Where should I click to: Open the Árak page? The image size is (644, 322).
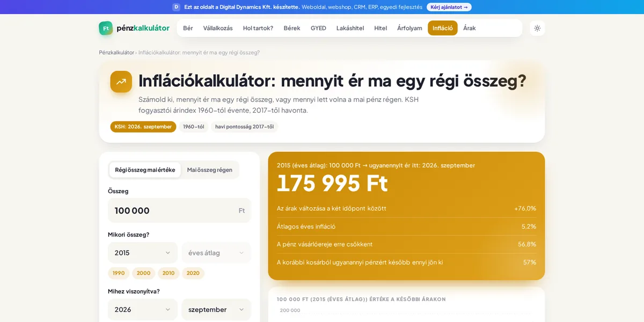pos(470,28)
